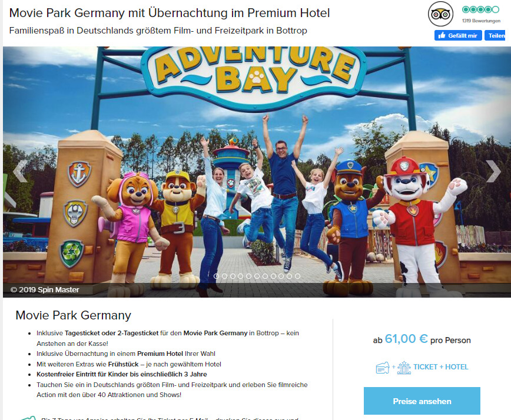Go to previous slide with left arrow
The width and height of the screenshot is (511, 420).
(20, 171)
